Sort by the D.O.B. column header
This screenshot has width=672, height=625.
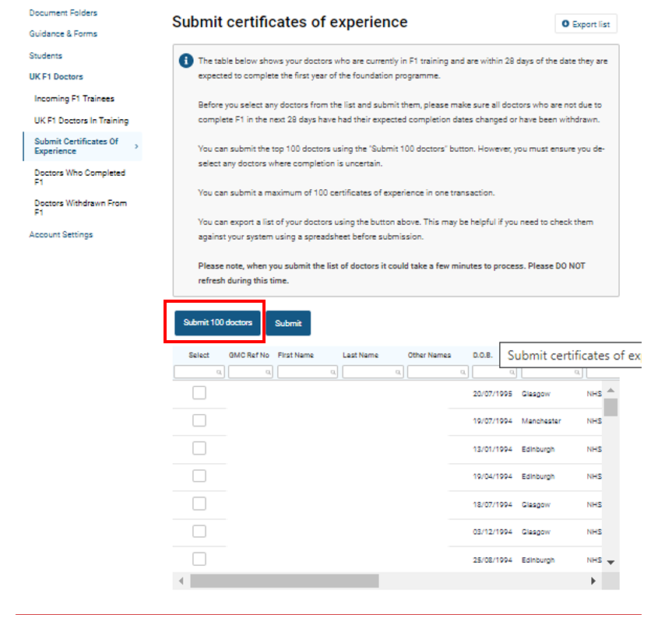pos(483,355)
